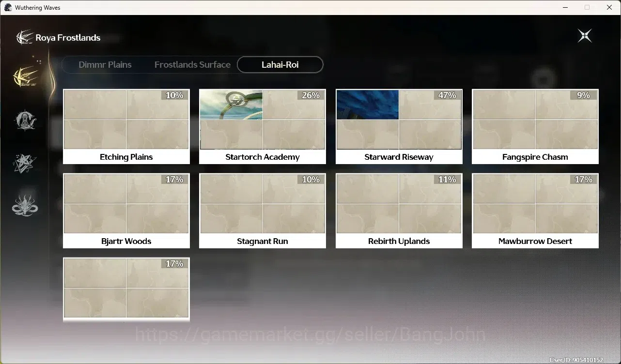Open the Mawburrow Desert area card

[535, 211]
